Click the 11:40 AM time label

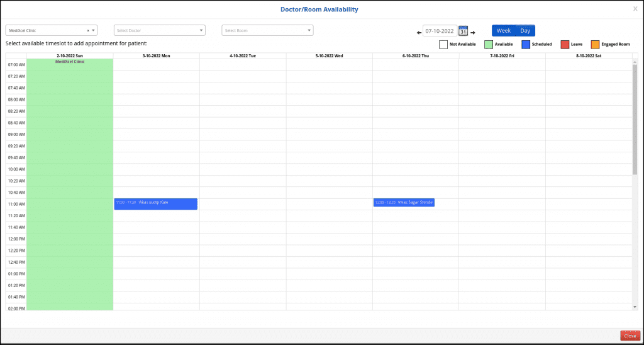pos(16,227)
